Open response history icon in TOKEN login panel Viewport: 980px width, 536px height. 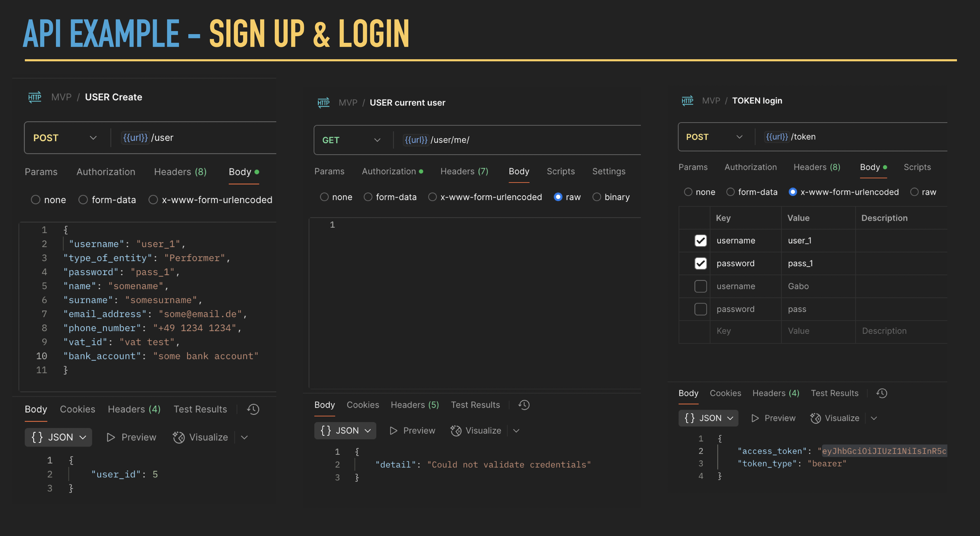click(882, 393)
